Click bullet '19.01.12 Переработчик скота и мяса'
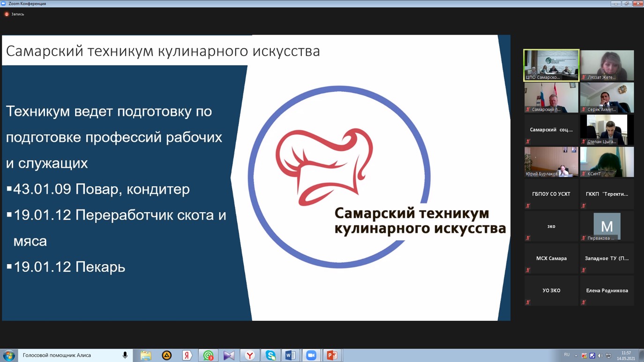The width and height of the screenshot is (644, 362). pos(116,228)
